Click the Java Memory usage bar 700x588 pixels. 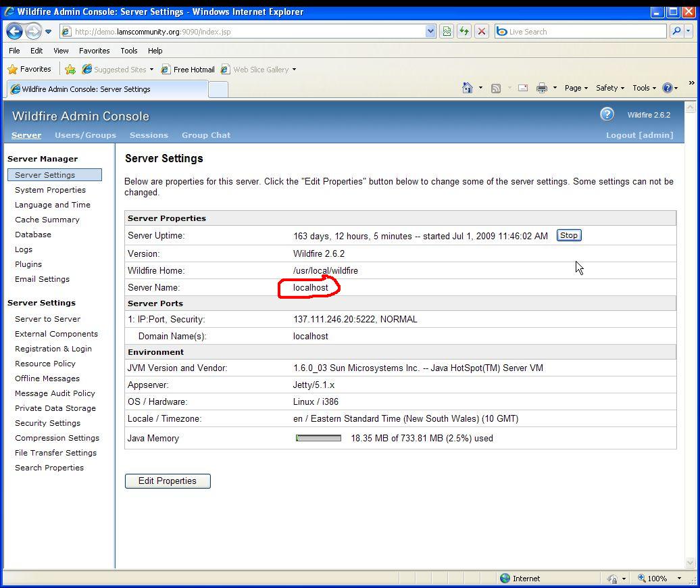(x=318, y=438)
